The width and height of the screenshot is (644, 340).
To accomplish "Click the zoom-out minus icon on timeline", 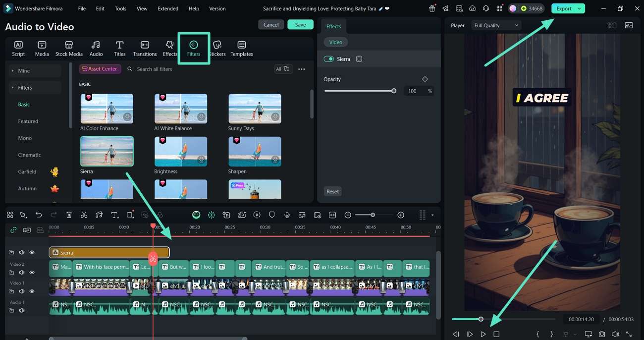I will (x=348, y=215).
